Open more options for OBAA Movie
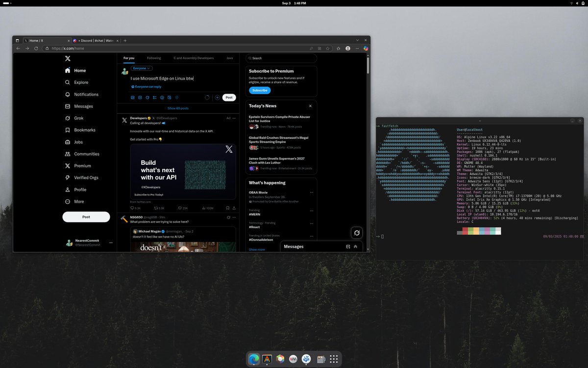This screenshot has height=368, width=588. point(311,192)
